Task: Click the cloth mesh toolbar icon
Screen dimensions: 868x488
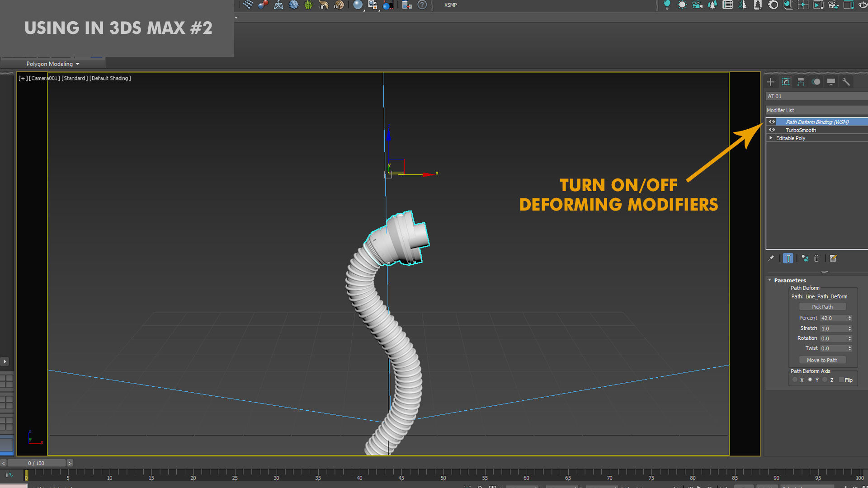Action: point(248,5)
